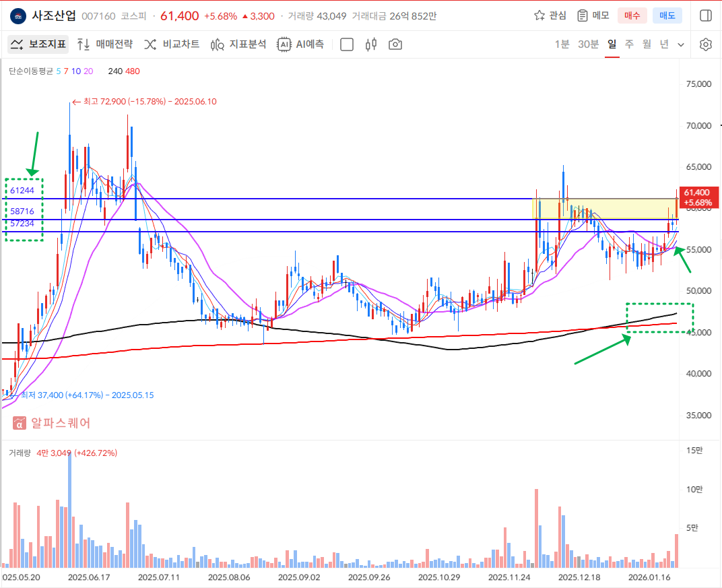Capture chart with the camera icon
This screenshot has height=588, width=722.
(395, 44)
